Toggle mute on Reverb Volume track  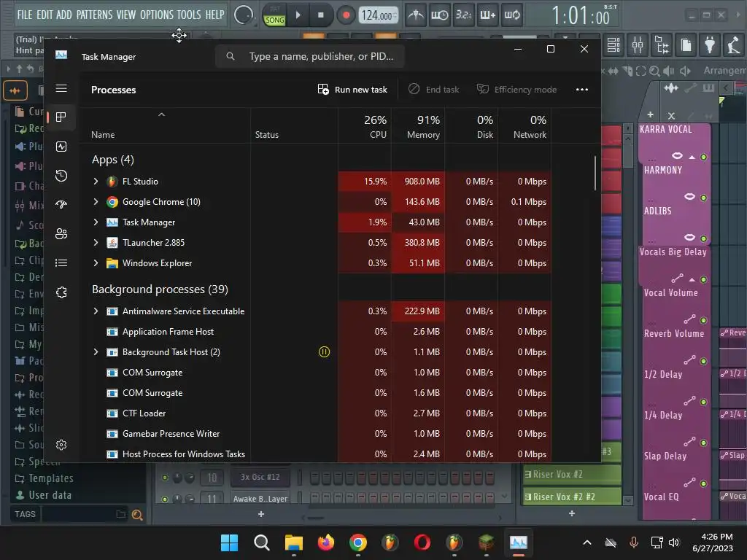coord(704,362)
